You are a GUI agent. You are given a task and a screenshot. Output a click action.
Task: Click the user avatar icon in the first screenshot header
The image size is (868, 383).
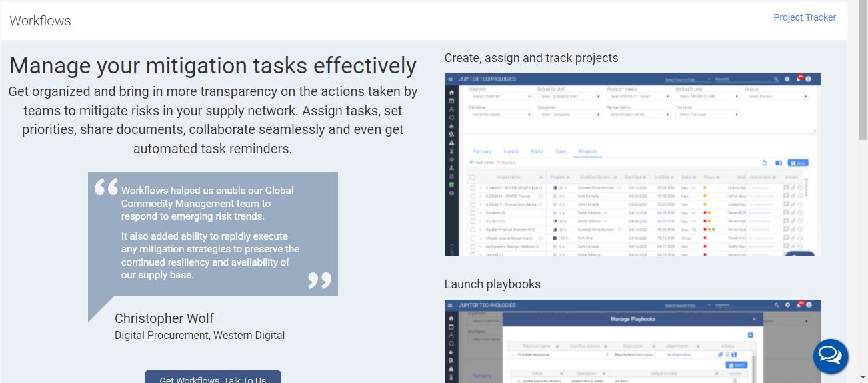pos(809,79)
